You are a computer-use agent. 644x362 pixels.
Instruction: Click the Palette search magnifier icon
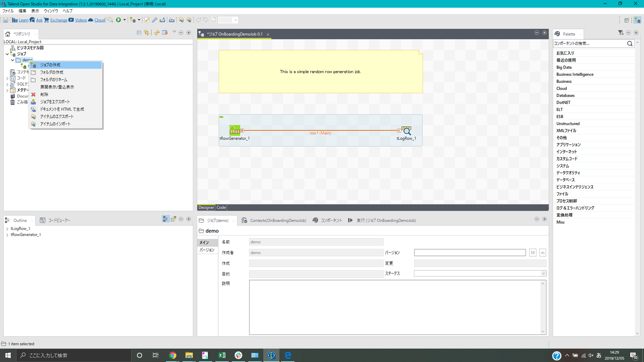click(630, 44)
